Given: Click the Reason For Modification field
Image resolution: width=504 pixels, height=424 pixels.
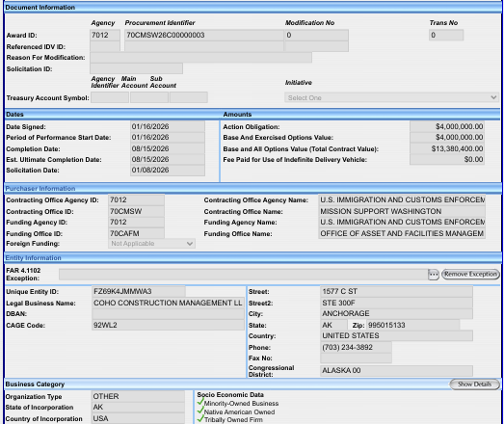Looking at the screenshot, I should (200, 58).
